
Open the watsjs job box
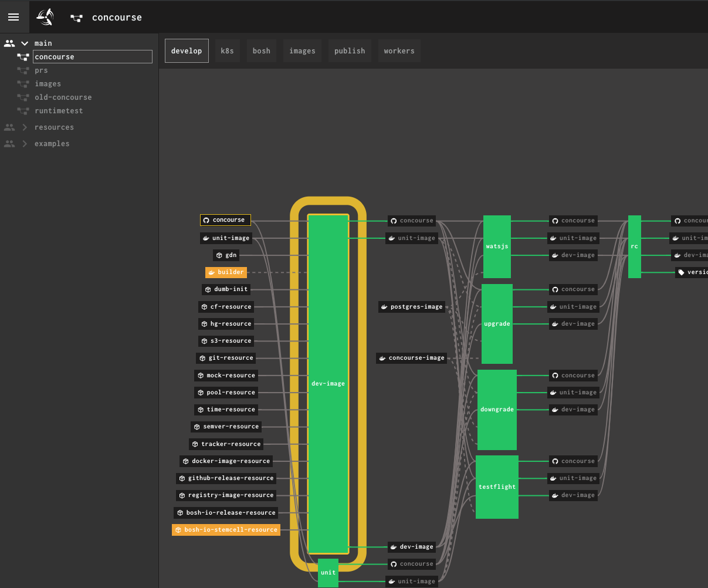[497, 246]
